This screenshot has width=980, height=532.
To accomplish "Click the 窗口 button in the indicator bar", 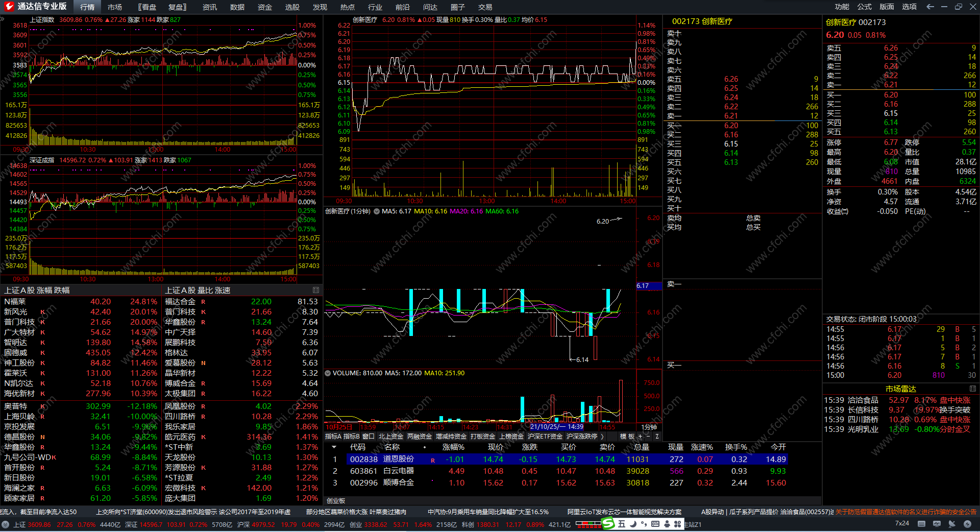I will click(x=369, y=437).
